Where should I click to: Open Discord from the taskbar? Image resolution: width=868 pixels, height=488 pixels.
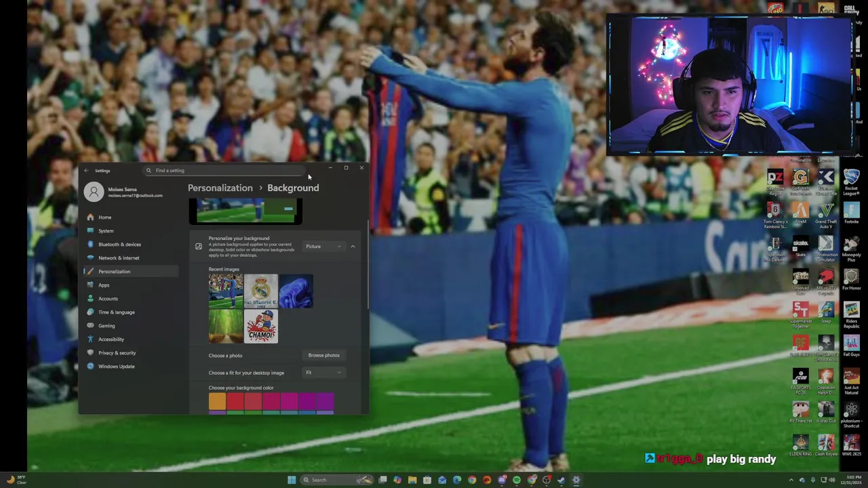(502, 480)
